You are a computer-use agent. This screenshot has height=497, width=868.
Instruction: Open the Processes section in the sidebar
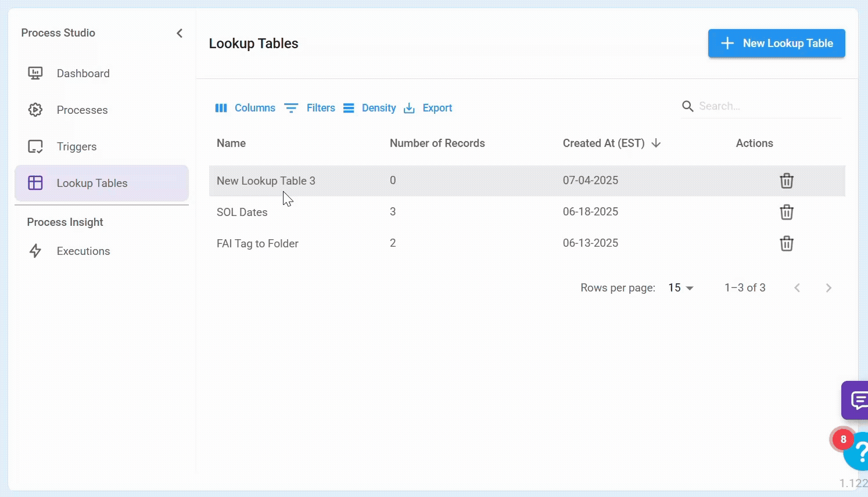click(82, 110)
